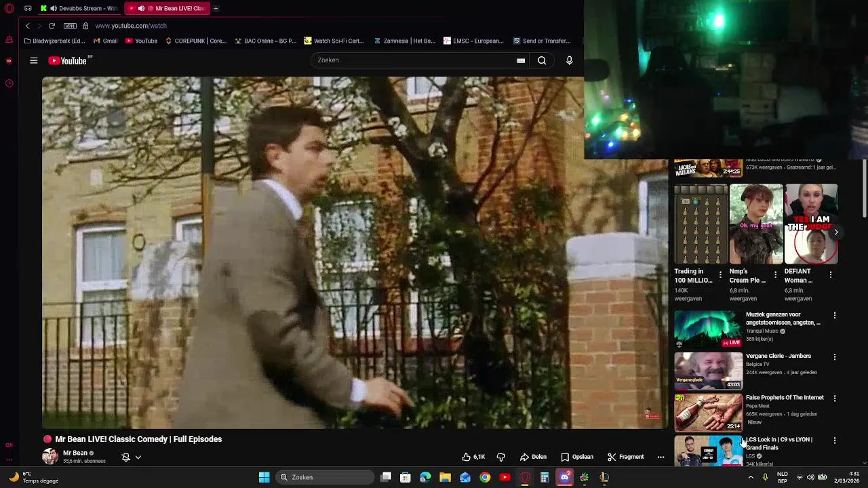View site info via the padlock icon
This screenshot has height=488, width=868.
[85, 26]
